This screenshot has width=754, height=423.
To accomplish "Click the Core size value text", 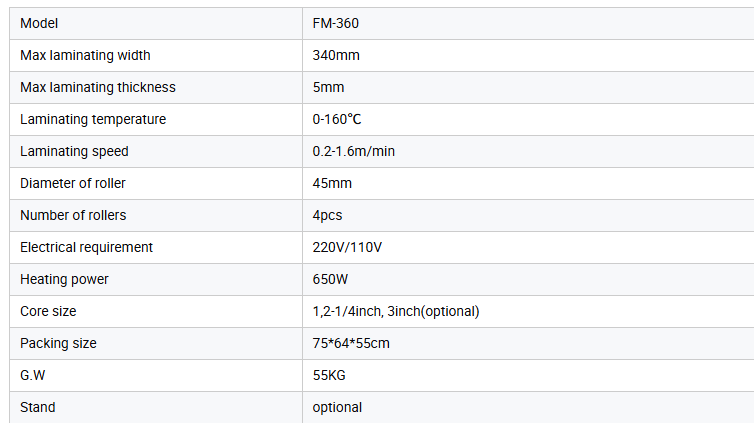I will [x=396, y=311].
